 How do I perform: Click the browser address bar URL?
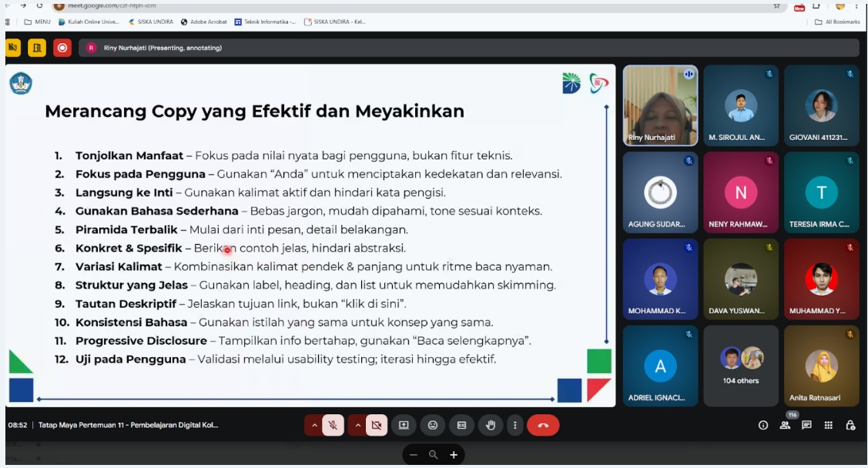click(112, 5)
